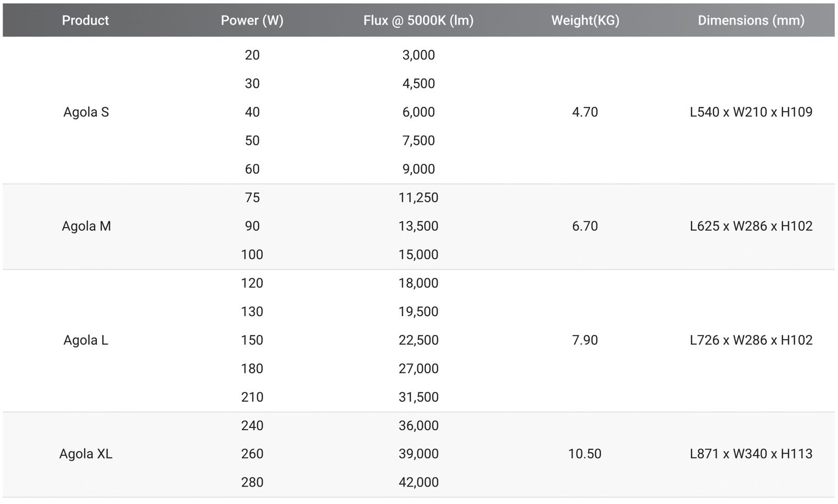838x504 pixels.
Task: Click the 15,000 flux value
Action: coord(418,254)
